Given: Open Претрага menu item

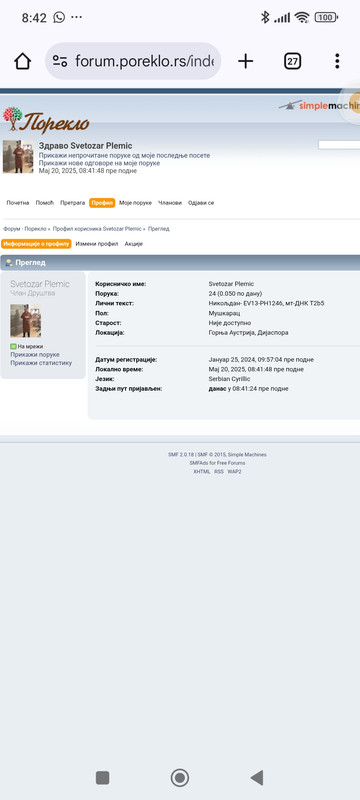Looking at the screenshot, I should tap(72, 203).
